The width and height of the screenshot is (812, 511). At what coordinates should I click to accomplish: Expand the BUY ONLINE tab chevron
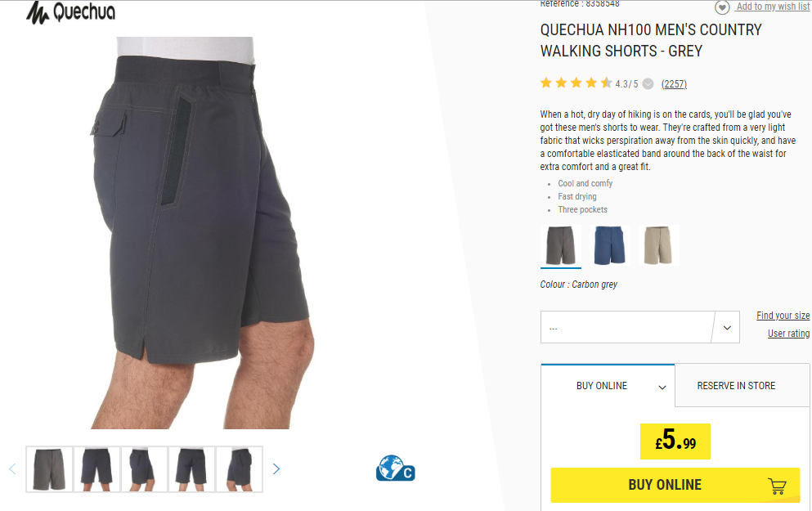point(662,388)
